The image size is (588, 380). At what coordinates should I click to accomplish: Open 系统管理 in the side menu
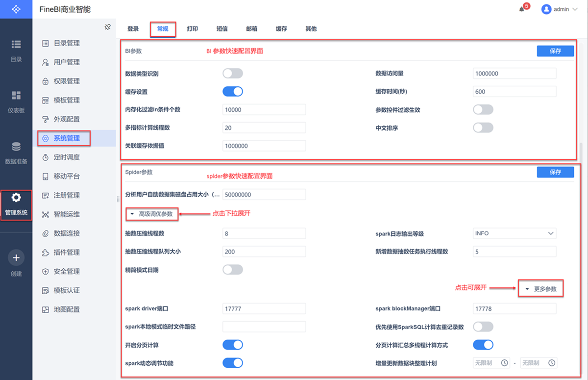point(74,138)
